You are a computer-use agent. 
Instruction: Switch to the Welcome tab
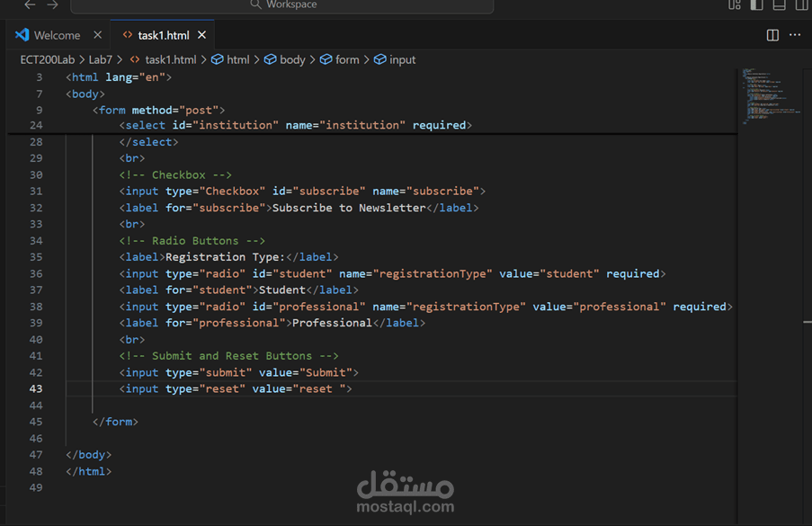pos(56,35)
